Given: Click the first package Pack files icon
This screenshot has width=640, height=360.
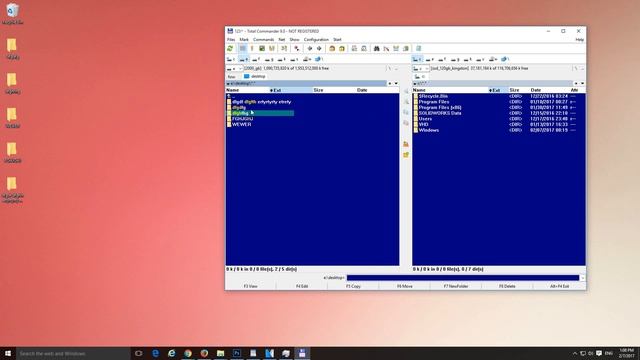Looking at the screenshot, I should coord(332,49).
